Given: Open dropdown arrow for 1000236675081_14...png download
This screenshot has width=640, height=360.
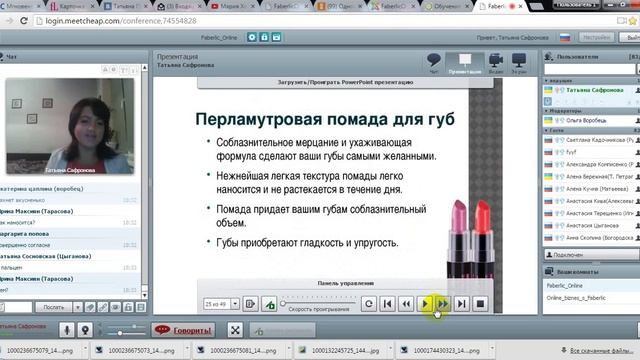Looking at the screenshot, I should coord(289,350).
